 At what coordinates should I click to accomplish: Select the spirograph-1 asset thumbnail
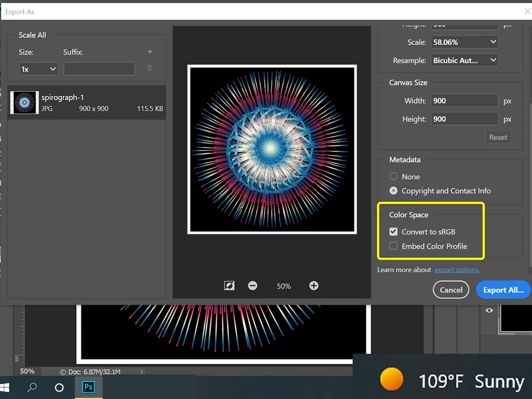point(24,103)
